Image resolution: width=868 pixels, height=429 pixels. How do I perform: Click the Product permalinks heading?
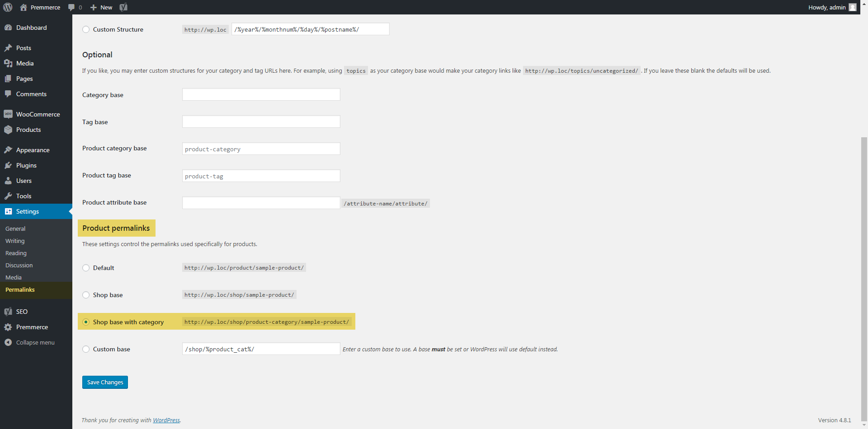click(116, 228)
